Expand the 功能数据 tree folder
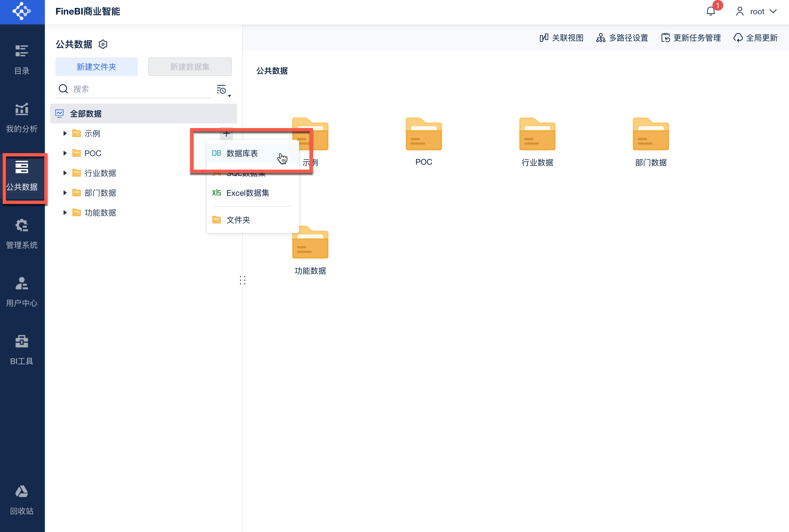 point(65,213)
